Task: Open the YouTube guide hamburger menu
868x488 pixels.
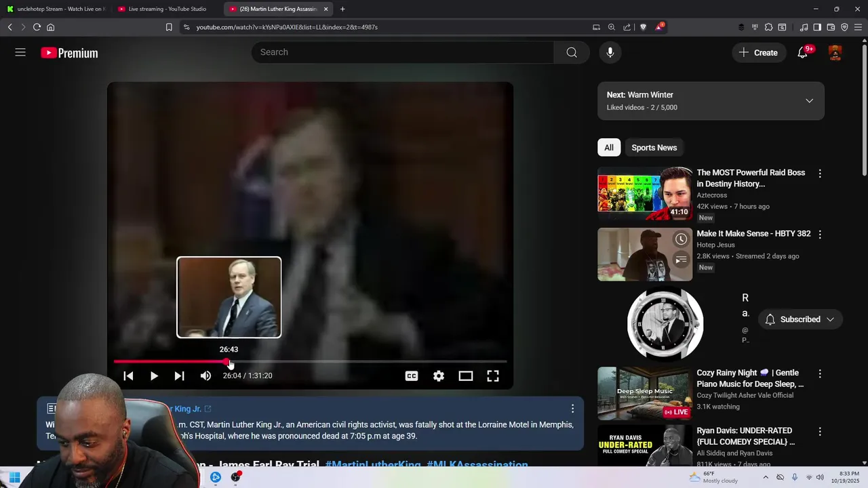Action: (x=20, y=52)
